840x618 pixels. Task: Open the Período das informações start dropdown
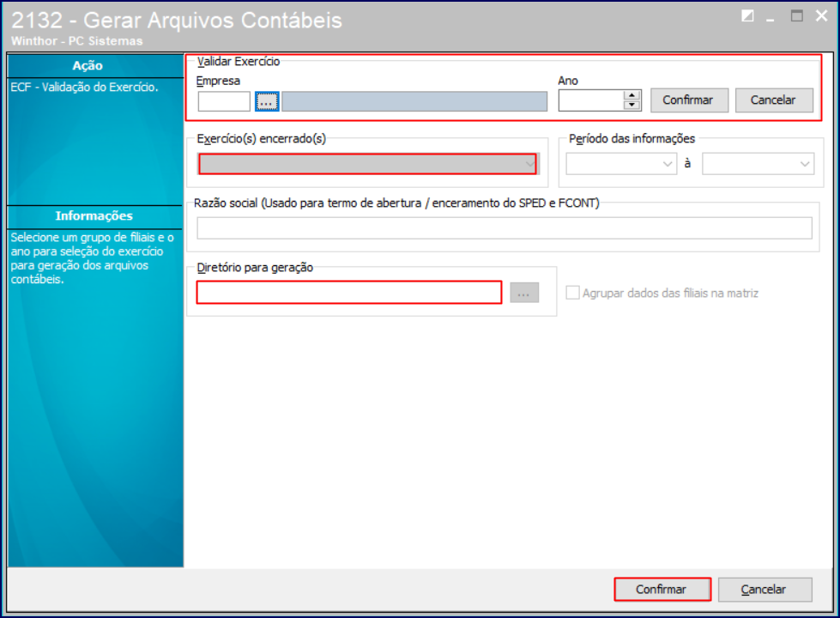click(x=621, y=164)
